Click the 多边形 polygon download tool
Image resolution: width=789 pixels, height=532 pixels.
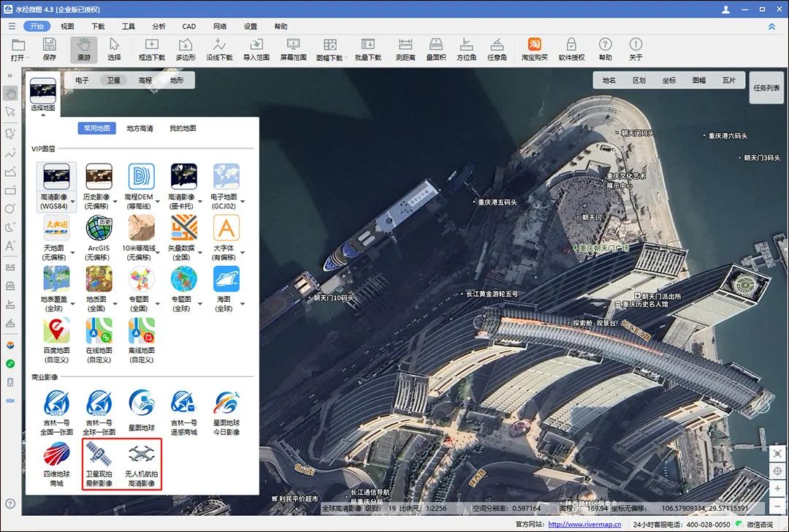tap(186, 49)
